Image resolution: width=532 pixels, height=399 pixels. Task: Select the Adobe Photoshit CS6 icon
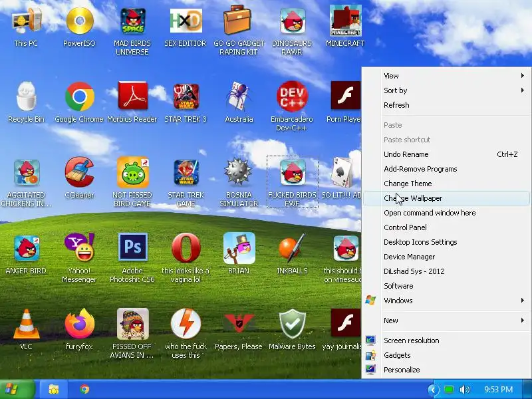[132, 247]
